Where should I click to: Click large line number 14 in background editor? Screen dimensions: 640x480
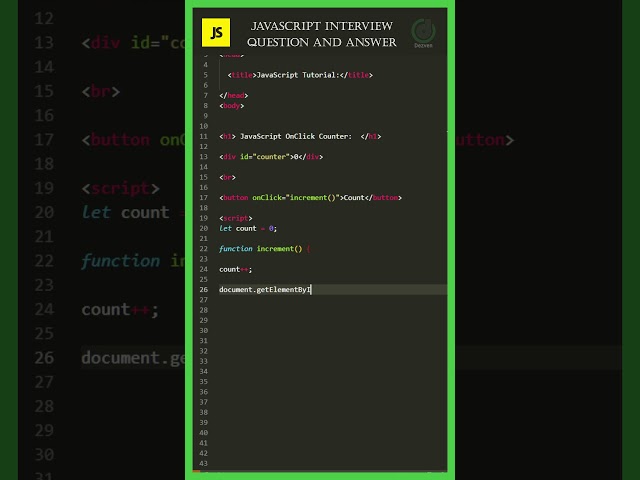tap(44, 67)
